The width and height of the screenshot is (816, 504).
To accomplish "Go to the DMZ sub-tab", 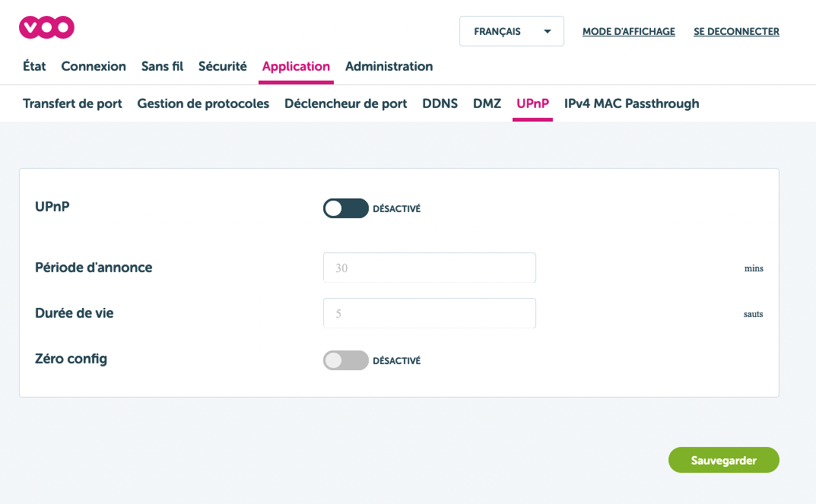I will pyautogui.click(x=487, y=103).
